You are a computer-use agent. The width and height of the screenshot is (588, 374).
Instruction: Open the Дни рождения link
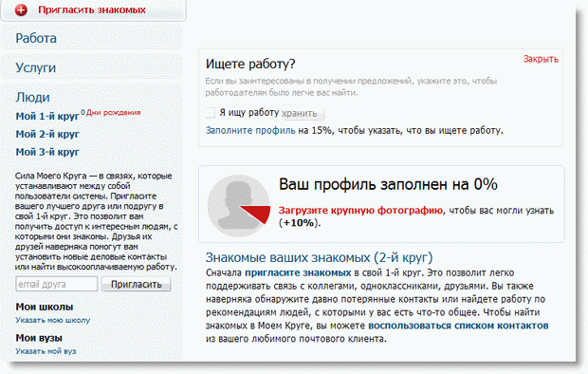point(113,112)
